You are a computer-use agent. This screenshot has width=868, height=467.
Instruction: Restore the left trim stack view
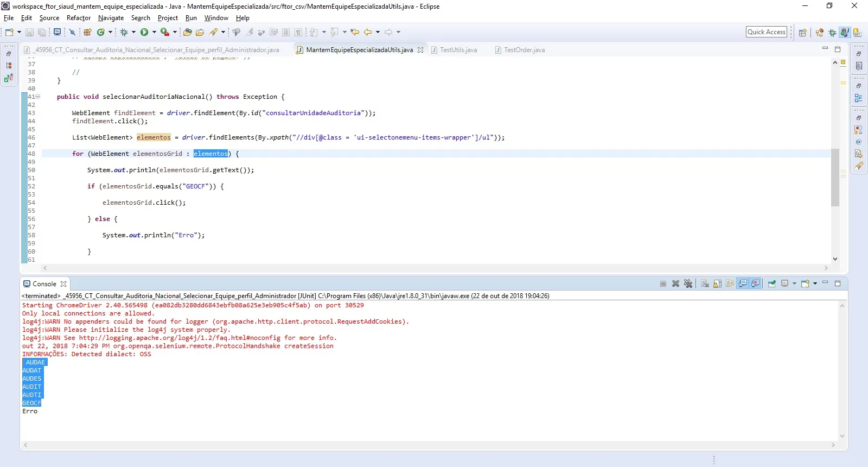(x=8, y=54)
